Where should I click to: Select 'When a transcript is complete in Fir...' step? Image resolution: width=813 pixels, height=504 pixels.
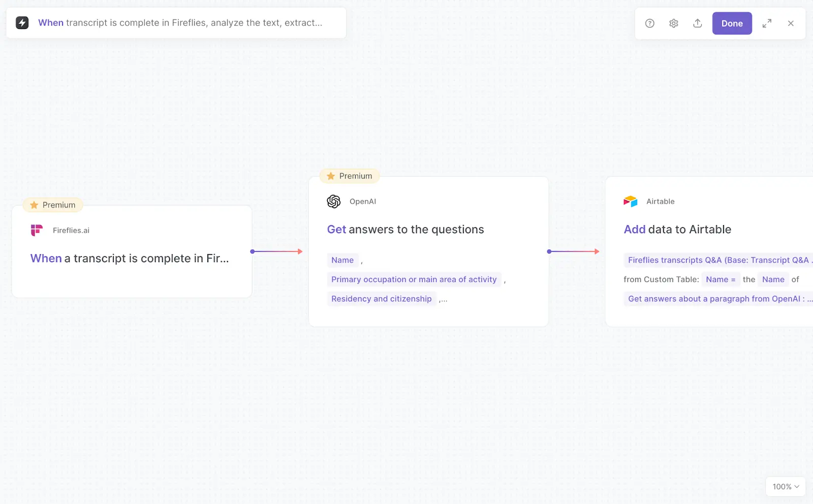point(130,258)
